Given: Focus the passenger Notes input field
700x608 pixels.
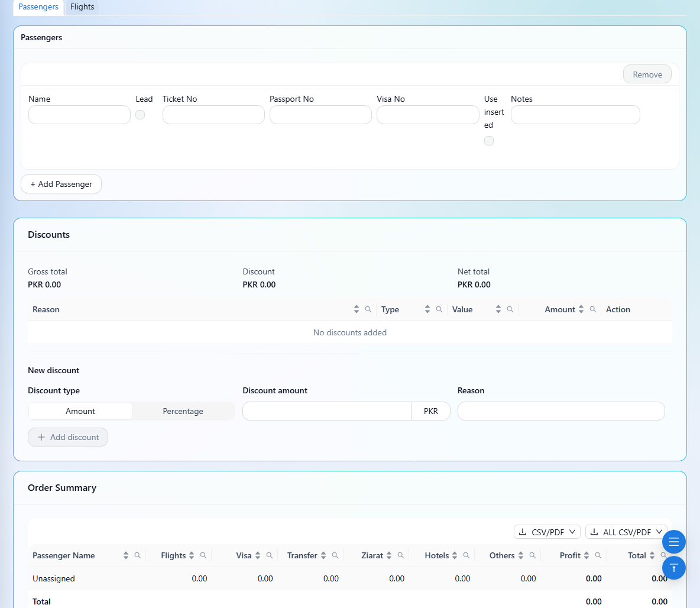Looking at the screenshot, I should pos(575,115).
